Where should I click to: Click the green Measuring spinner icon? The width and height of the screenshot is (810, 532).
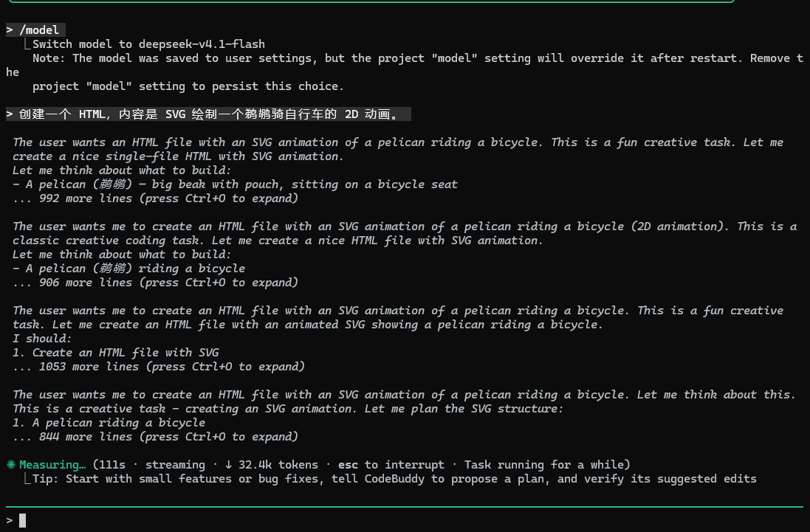coord(11,464)
